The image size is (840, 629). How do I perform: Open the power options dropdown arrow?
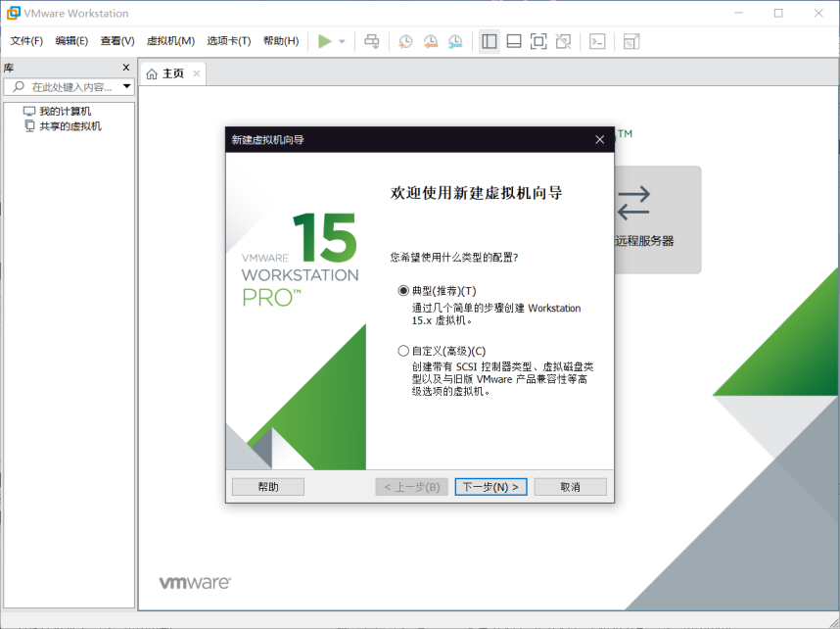pyautogui.click(x=342, y=41)
